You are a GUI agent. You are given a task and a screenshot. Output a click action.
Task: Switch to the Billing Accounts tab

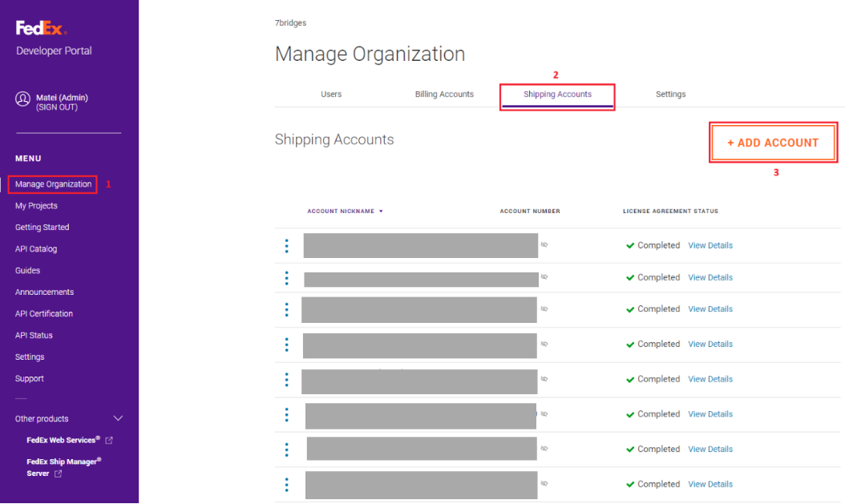coord(444,94)
